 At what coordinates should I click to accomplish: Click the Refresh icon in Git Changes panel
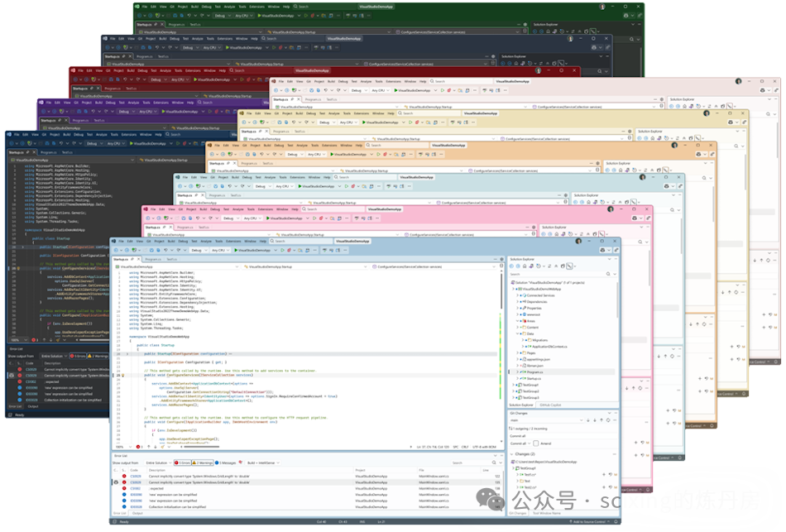(x=608, y=420)
